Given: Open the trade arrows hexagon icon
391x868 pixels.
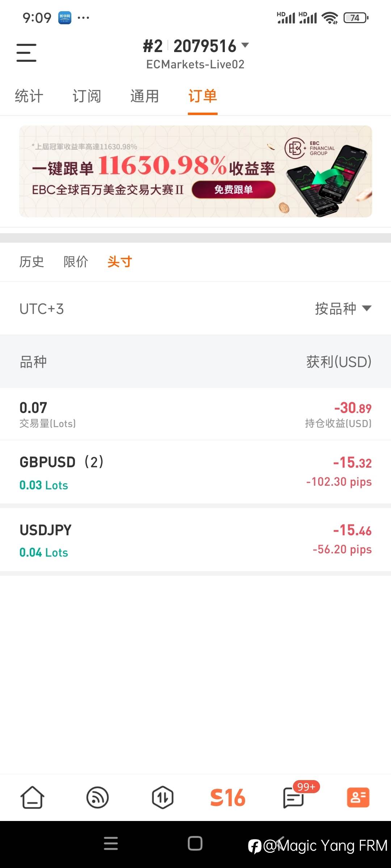Looking at the screenshot, I should click(163, 797).
